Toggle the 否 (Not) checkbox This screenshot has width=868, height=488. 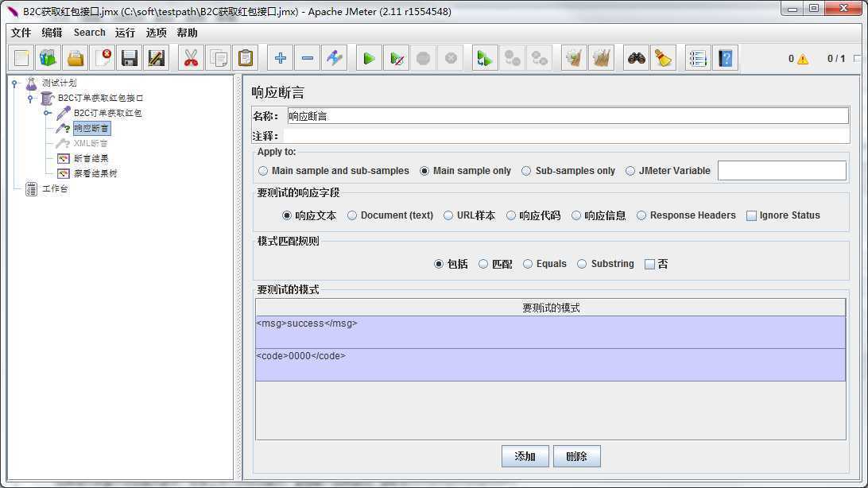point(650,265)
